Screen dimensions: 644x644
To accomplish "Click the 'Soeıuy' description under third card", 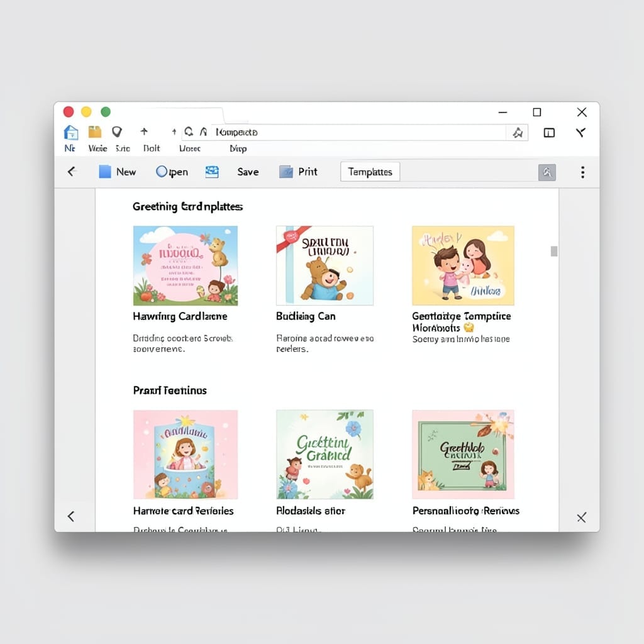I will coord(461,339).
